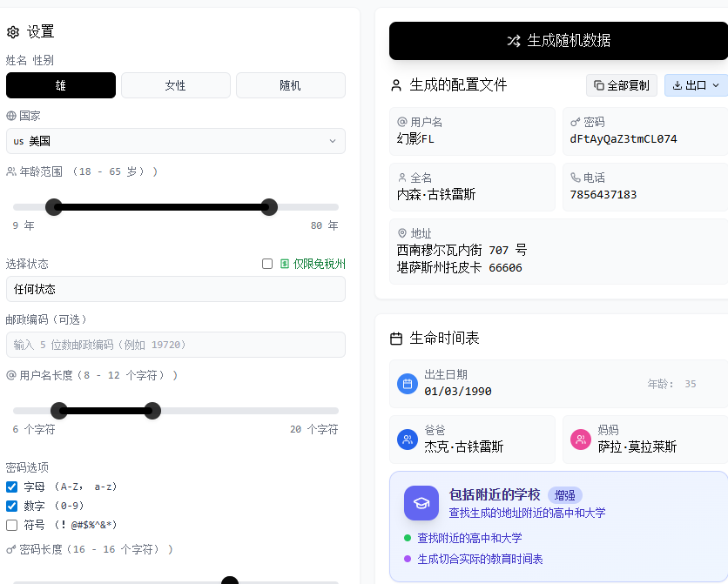This screenshot has height=584, width=728.
Task: Select the 随机 gender option
Action: coord(290,85)
